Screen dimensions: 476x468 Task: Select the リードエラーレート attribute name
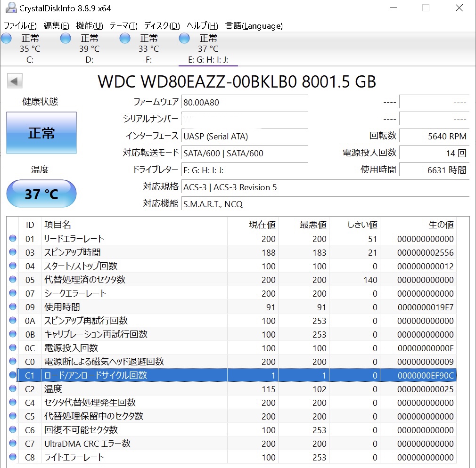(74, 239)
